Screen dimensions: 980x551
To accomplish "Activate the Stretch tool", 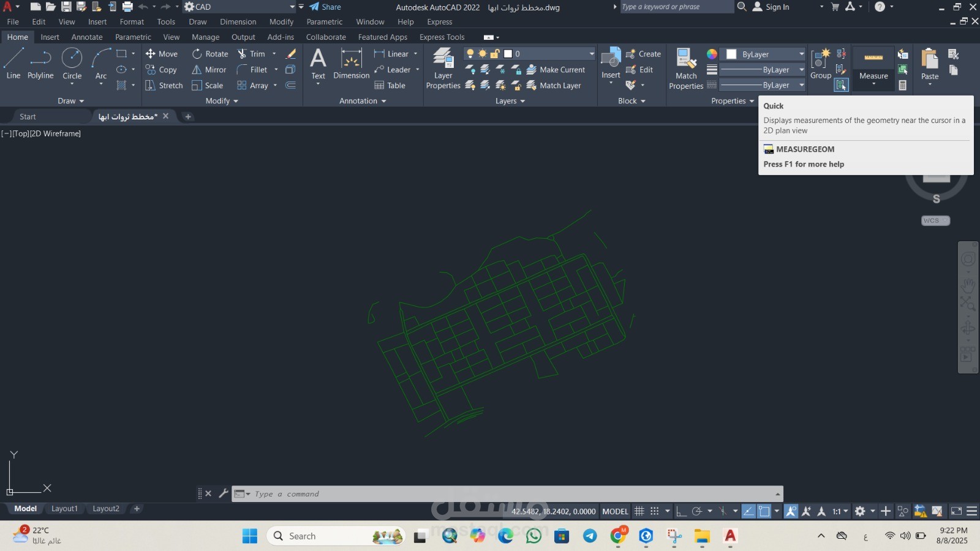I will point(164,86).
